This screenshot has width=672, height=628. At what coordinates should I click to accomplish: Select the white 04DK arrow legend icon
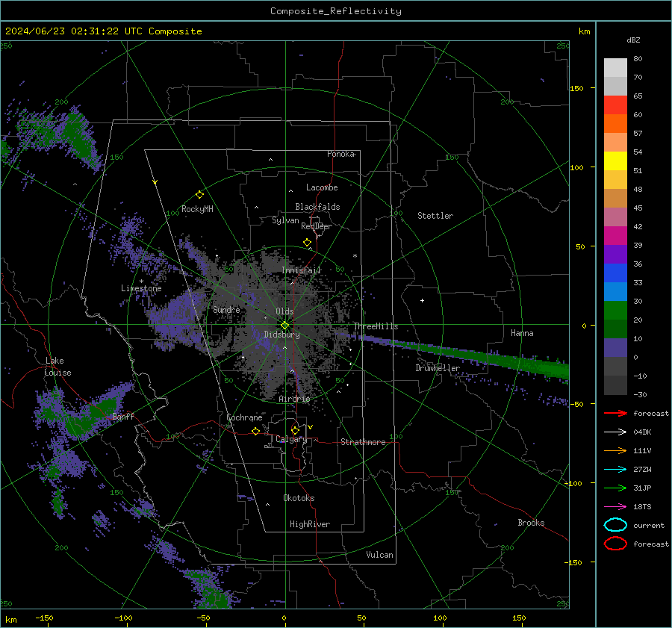615,432
